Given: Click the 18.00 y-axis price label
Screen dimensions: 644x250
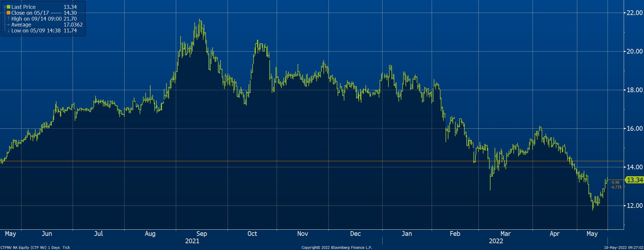Looking at the screenshot, I should (635, 90).
